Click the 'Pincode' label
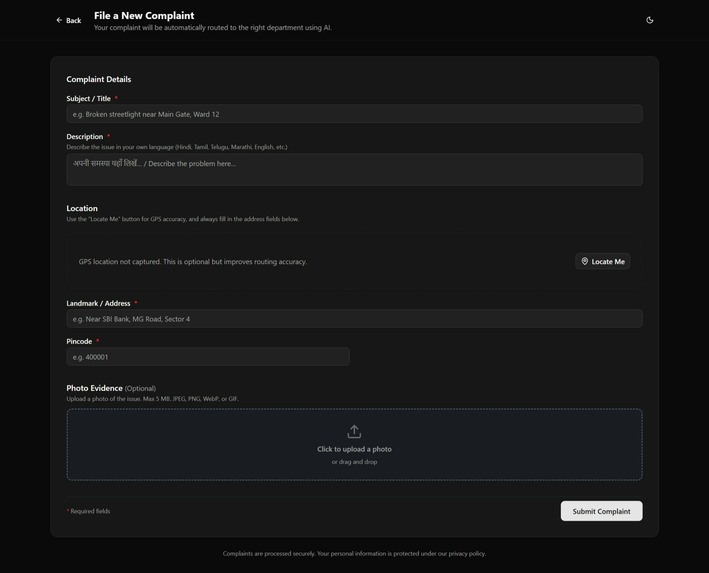The image size is (709, 573). pos(79,341)
